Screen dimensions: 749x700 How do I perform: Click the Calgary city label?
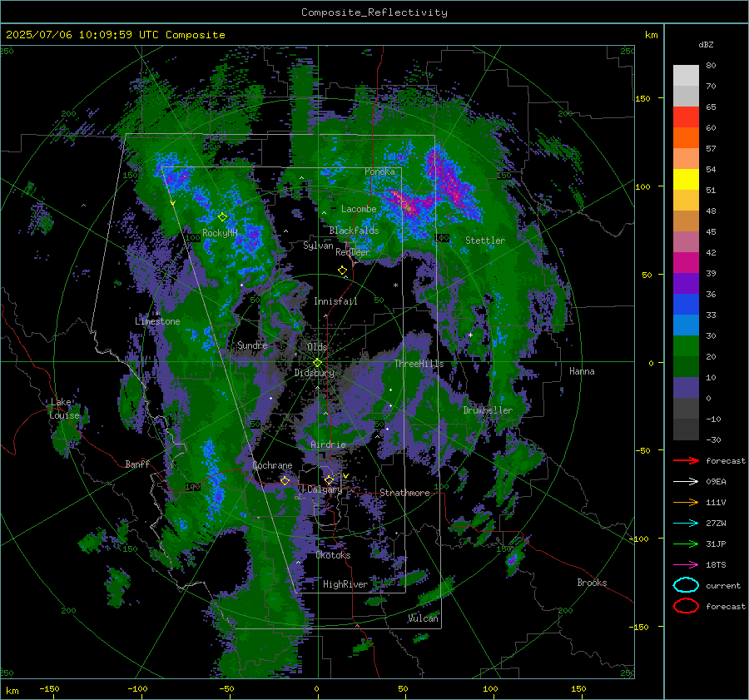click(325, 489)
